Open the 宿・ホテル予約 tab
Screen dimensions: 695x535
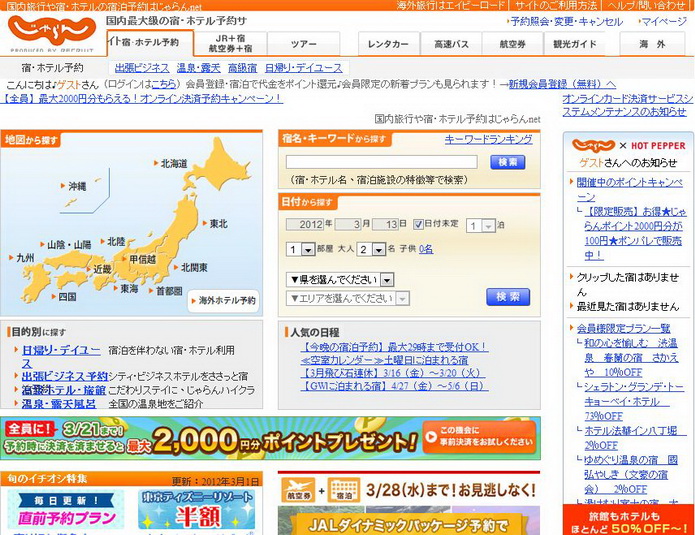(x=150, y=43)
